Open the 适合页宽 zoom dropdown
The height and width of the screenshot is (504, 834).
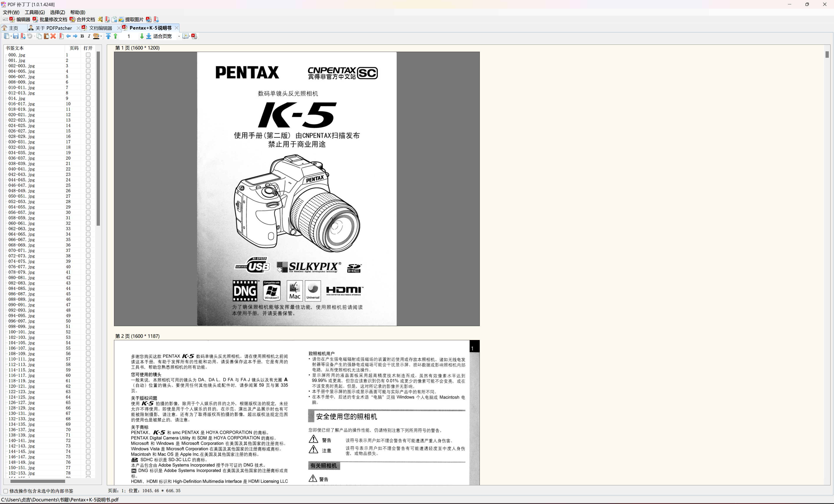[179, 36]
